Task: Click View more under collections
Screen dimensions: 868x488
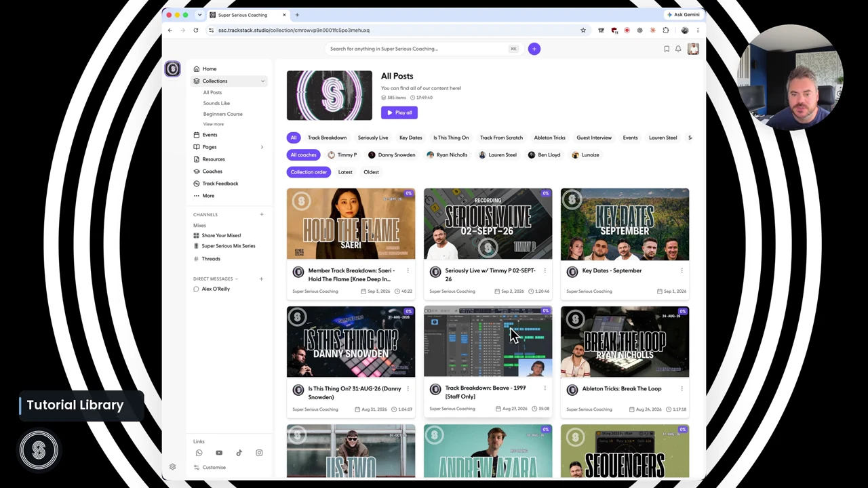Action: pos(213,124)
